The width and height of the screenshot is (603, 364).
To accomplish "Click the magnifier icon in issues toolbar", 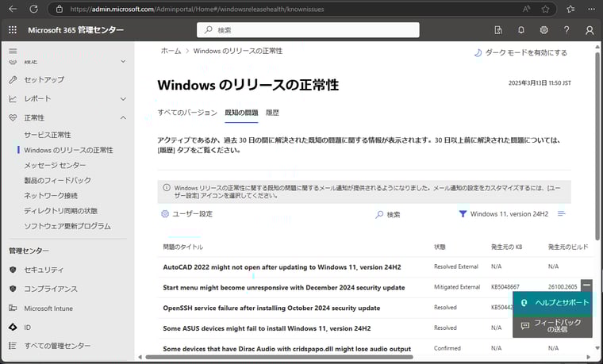I will click(x=379, y=214).
